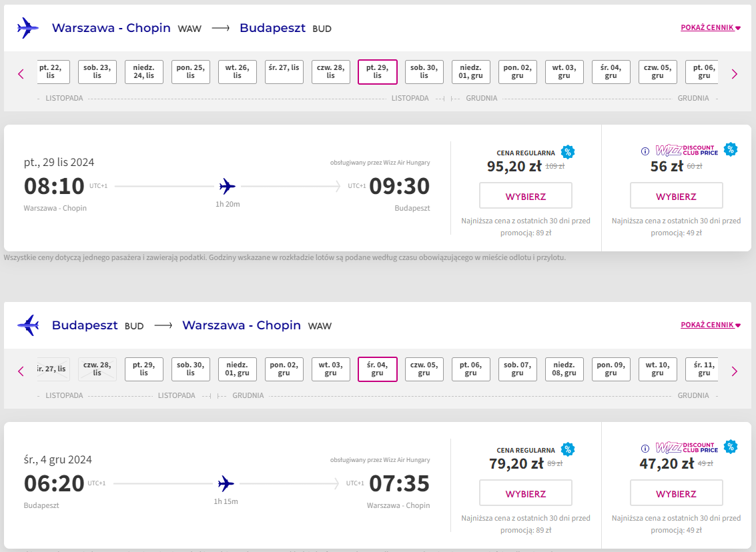Expand return POKAŻ CENNIK price list

coord(710,325)
